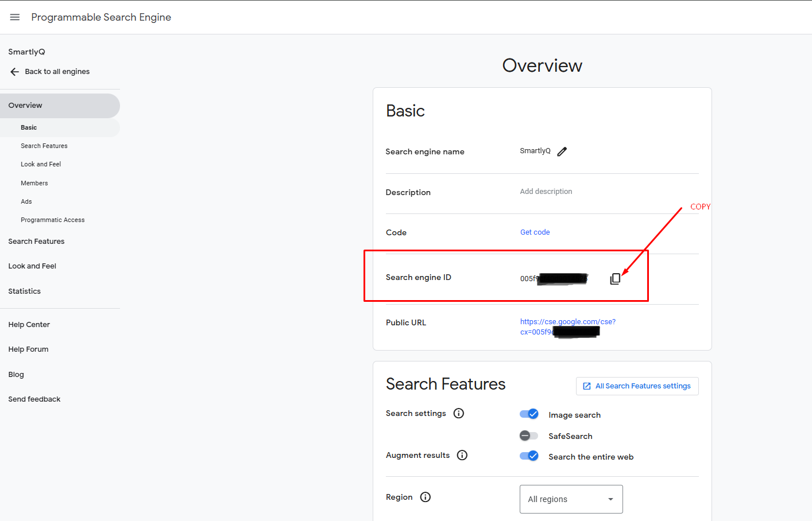Screen dimensions: 812x521
Task: Click Get code link
Action: (535, 232)
